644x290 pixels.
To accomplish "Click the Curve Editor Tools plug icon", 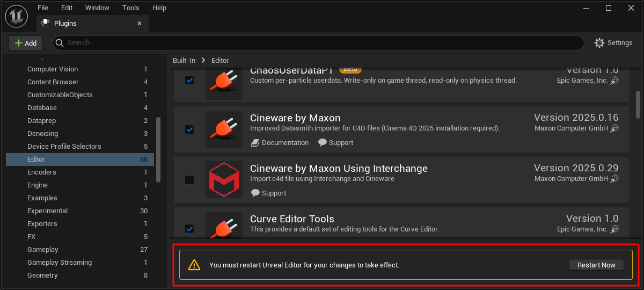I will pos(224,226).
